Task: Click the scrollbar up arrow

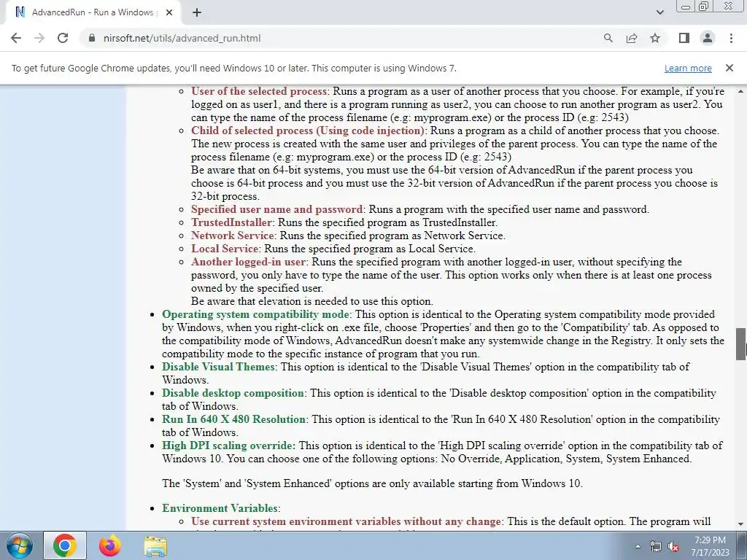Action: pos(741,90)
